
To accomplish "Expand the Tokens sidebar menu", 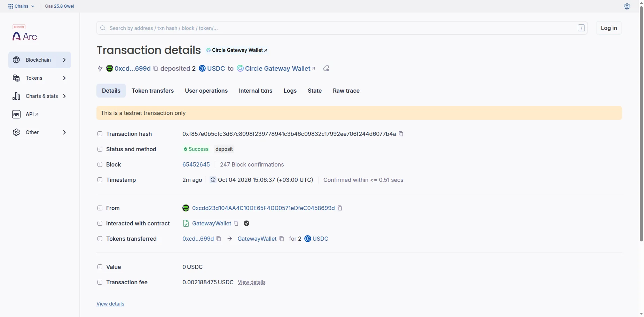I will (40, 78).
